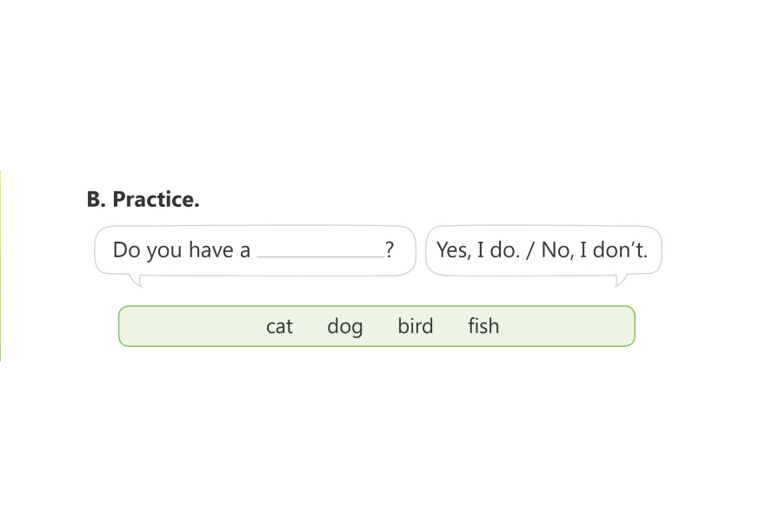759x532 pixels.
Task: Click the blank fill-in line
Action: [x=320, y=254]
